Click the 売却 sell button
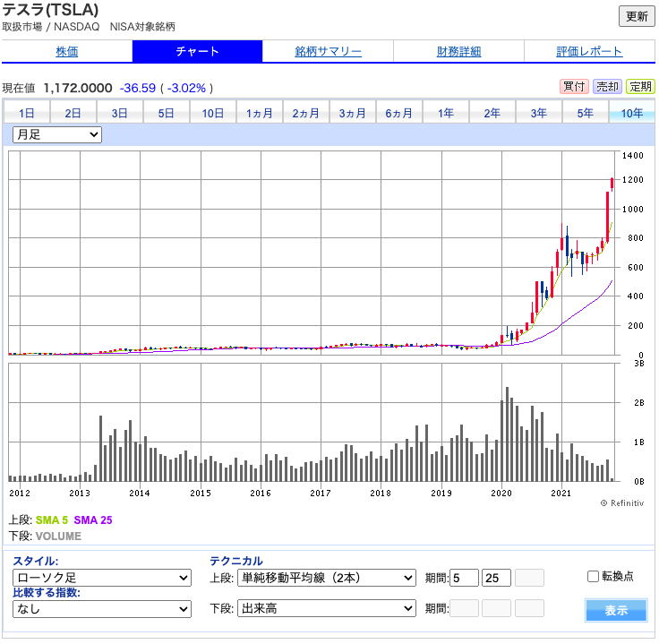 (x=607, y=87)
